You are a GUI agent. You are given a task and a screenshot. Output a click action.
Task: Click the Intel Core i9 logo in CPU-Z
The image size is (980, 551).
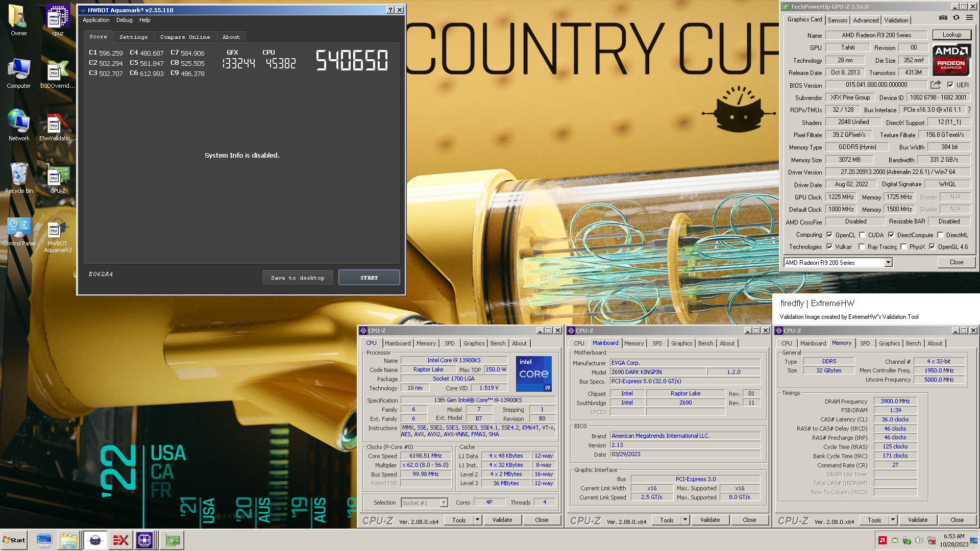[533, 374]
